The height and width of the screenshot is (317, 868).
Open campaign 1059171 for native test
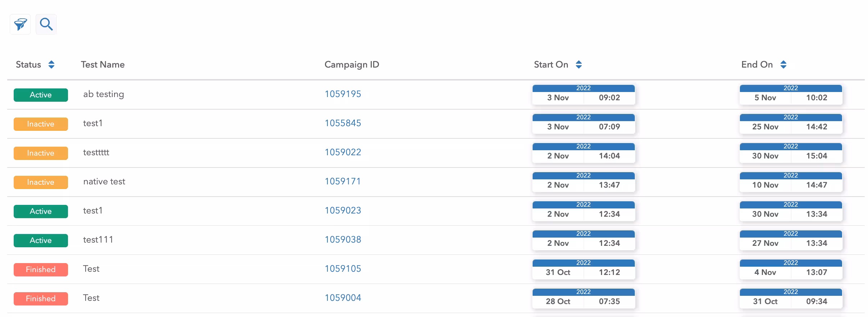point(343,182)
